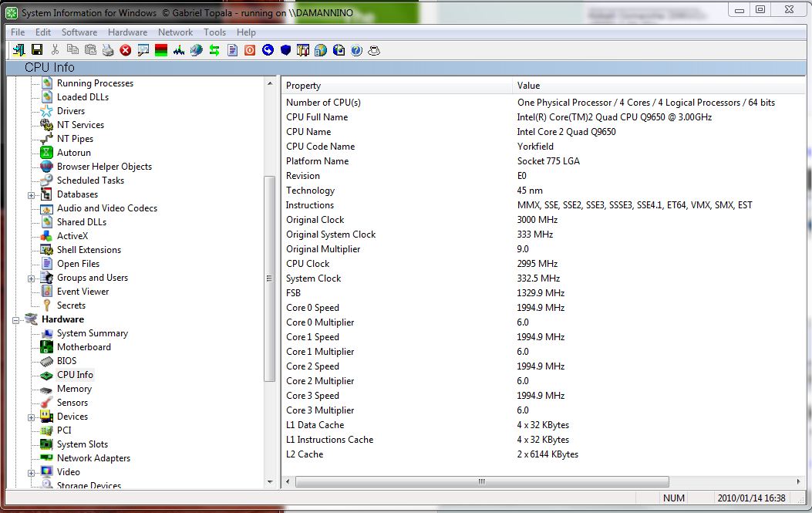Expand the Databases tree node
Image resolution: width=812 pixels, height=513 pixels.
point(31,195)
